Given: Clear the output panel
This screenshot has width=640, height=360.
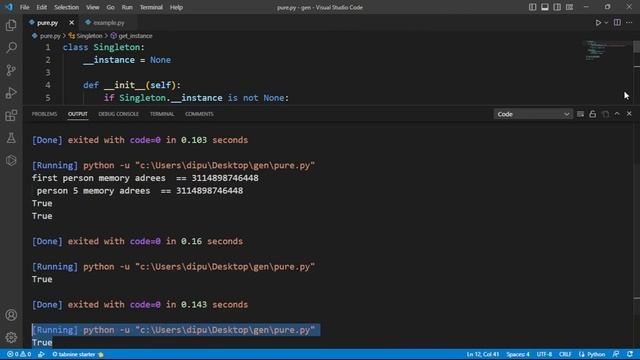Looking at the screenshot, I should 580,114.
